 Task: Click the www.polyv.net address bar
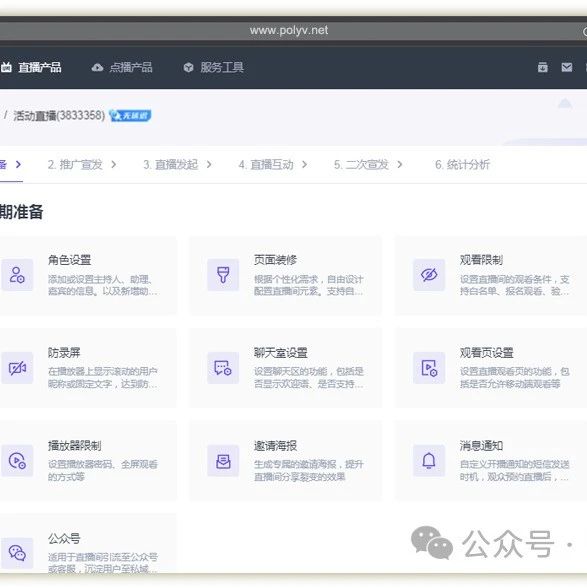coord(289,30)
